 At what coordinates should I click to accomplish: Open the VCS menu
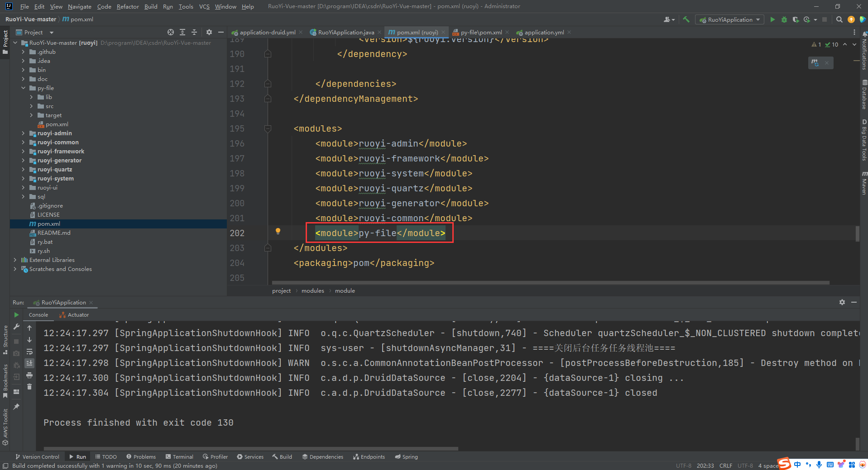click(204, 6)
